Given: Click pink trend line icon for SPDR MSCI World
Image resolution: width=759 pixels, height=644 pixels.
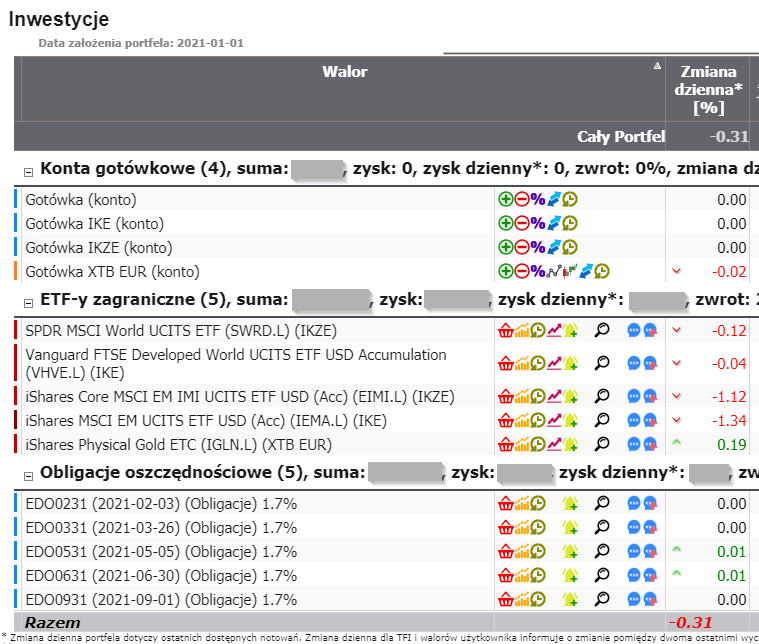Looking at the screenshot, I should click(554, 331).
